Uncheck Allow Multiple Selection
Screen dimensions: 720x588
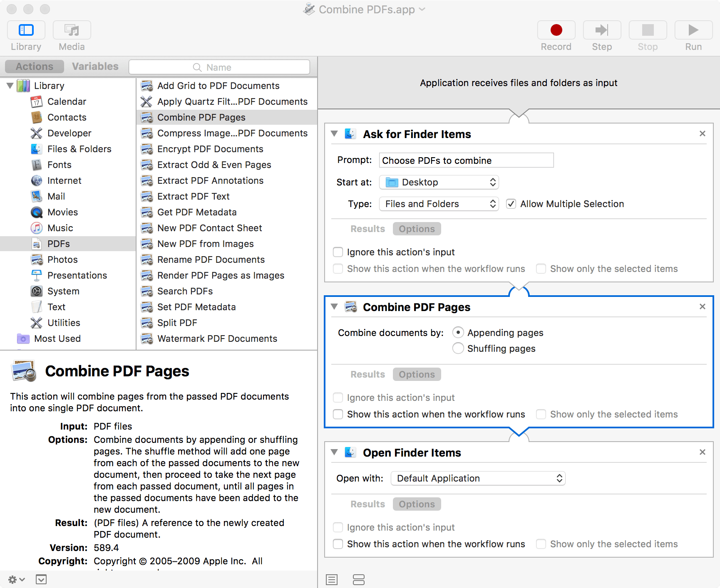click(511, 204)
